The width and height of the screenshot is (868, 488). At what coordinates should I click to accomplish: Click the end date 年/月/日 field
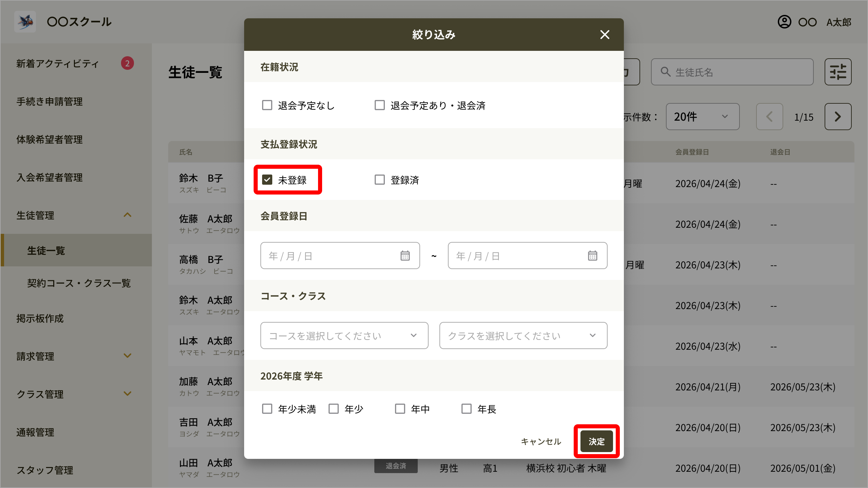tap(527, 256)
